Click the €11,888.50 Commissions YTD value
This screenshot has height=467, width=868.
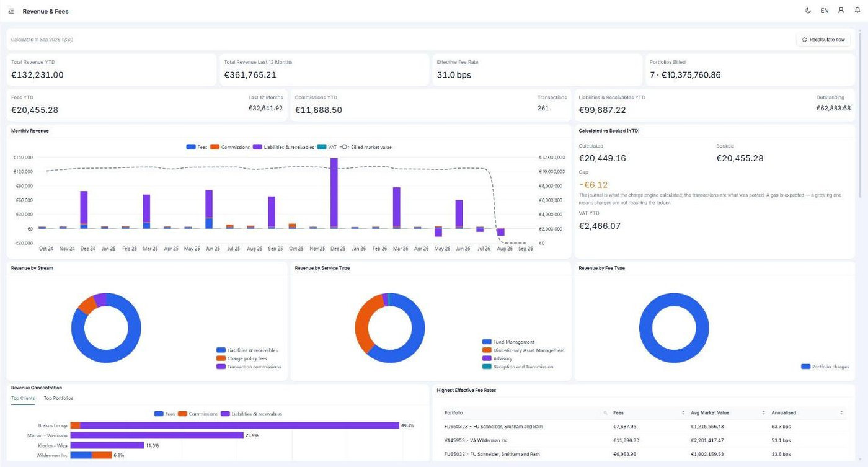(x=318, y=110)
